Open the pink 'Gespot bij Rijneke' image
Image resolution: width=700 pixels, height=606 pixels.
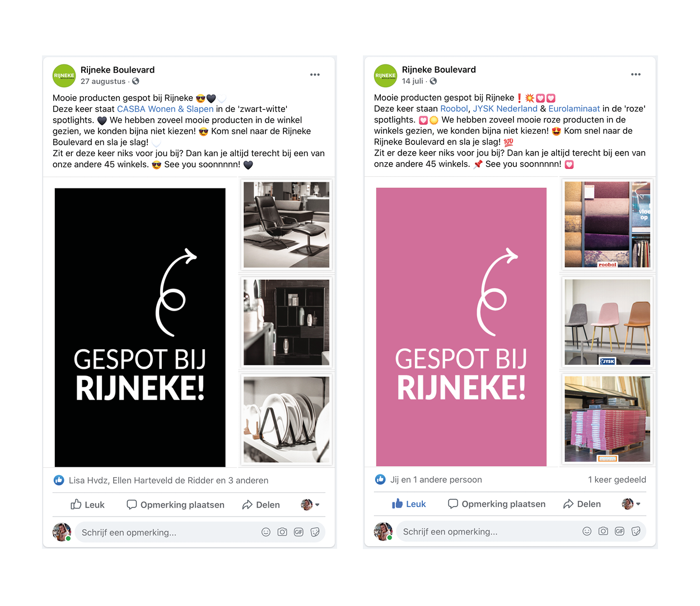point(461,327)
